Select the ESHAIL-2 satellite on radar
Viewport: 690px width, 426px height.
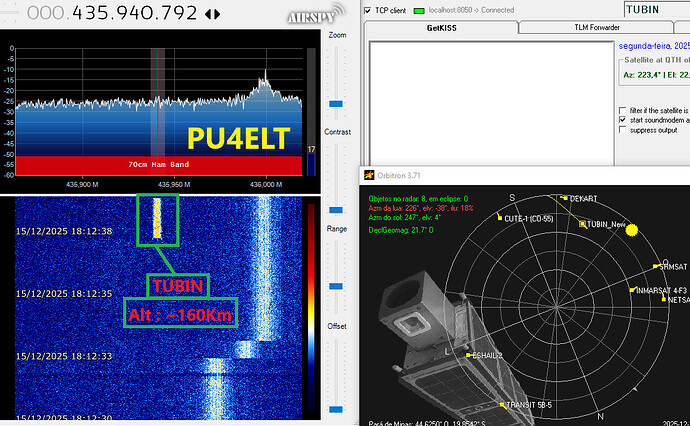[469, 354]
